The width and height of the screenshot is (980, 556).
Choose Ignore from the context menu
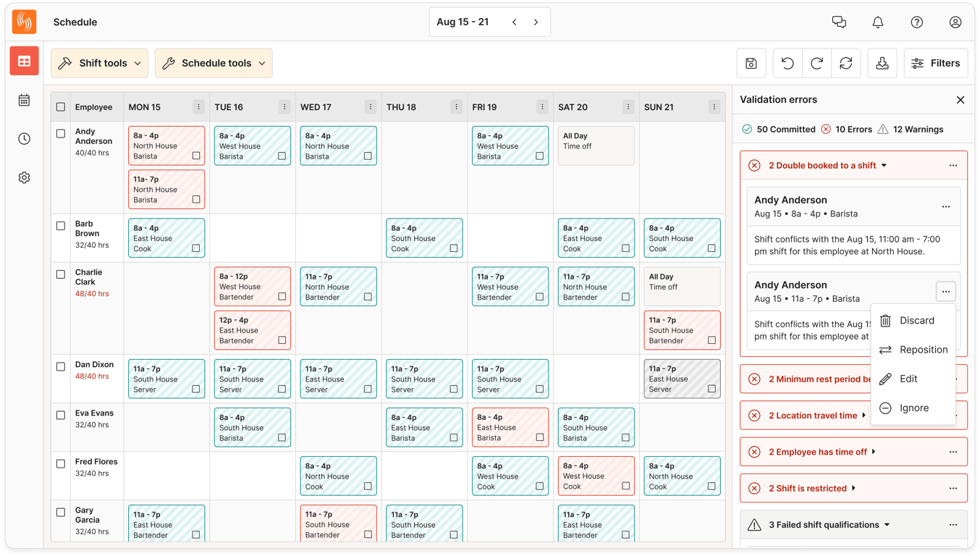click(x=913, y=408)
